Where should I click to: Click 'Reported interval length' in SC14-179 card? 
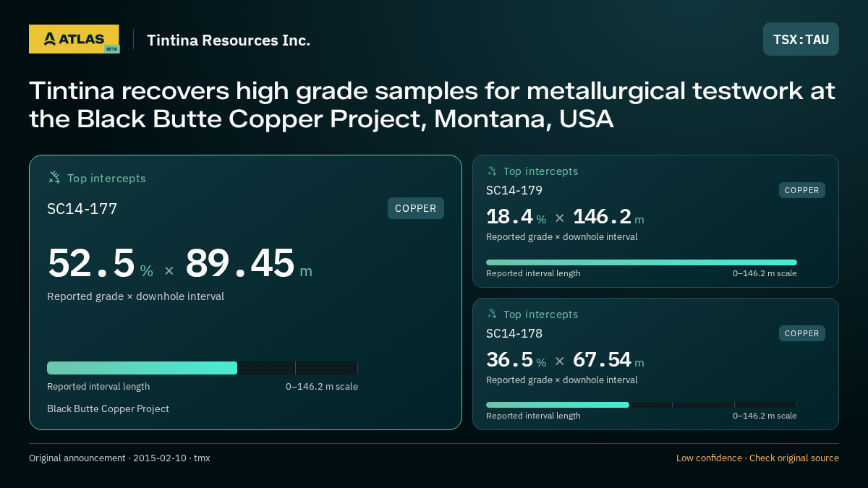pyautogui.click(x=533, y=273)
